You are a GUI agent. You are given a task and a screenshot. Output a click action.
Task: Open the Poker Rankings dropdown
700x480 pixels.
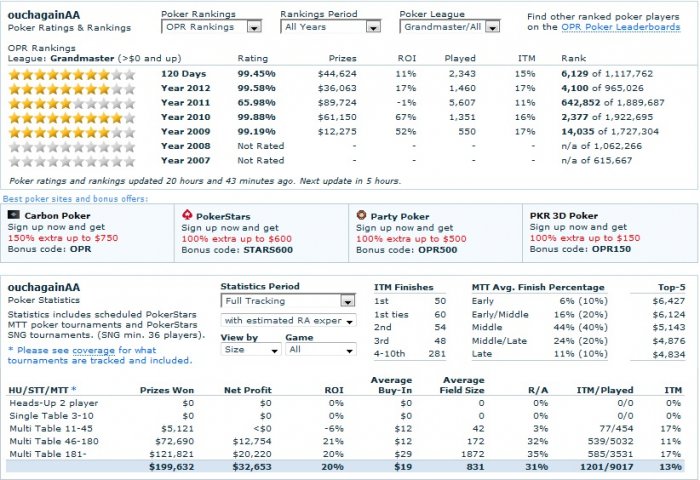coord(211,27)
